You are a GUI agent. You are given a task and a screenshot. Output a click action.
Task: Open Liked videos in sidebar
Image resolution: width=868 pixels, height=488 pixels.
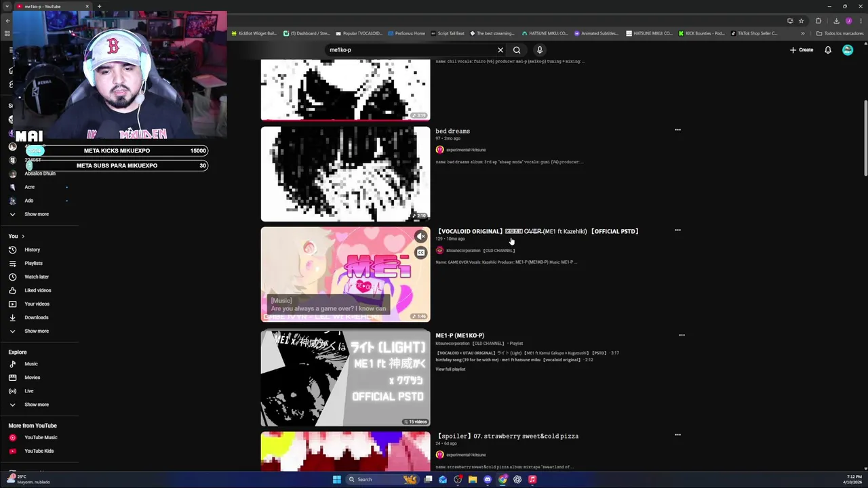click(x=38, y=291)
